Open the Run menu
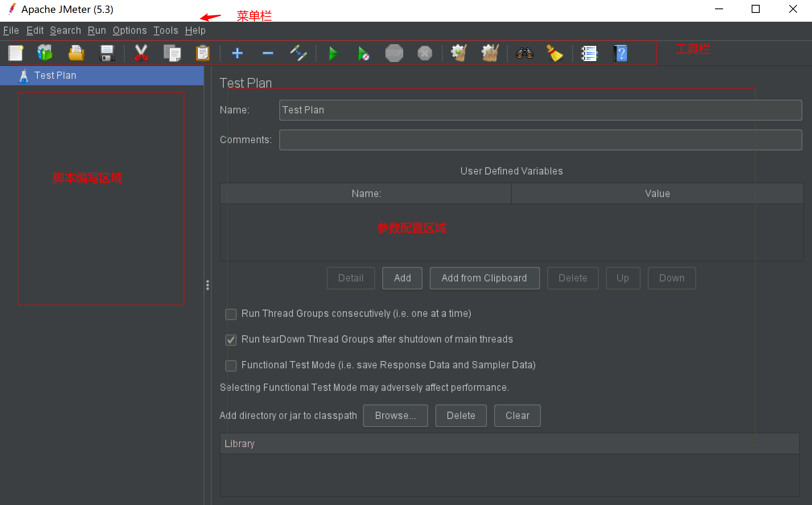 97,30
